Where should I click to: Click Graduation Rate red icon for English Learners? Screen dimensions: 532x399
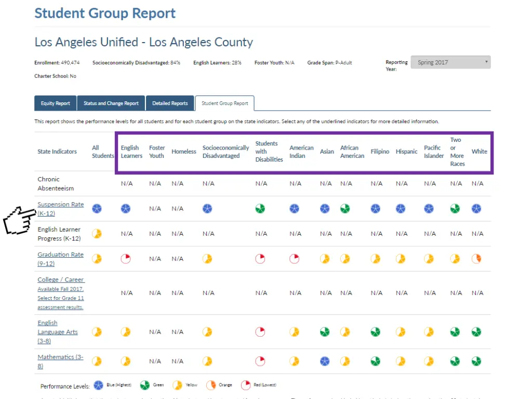tap(126, 259)
